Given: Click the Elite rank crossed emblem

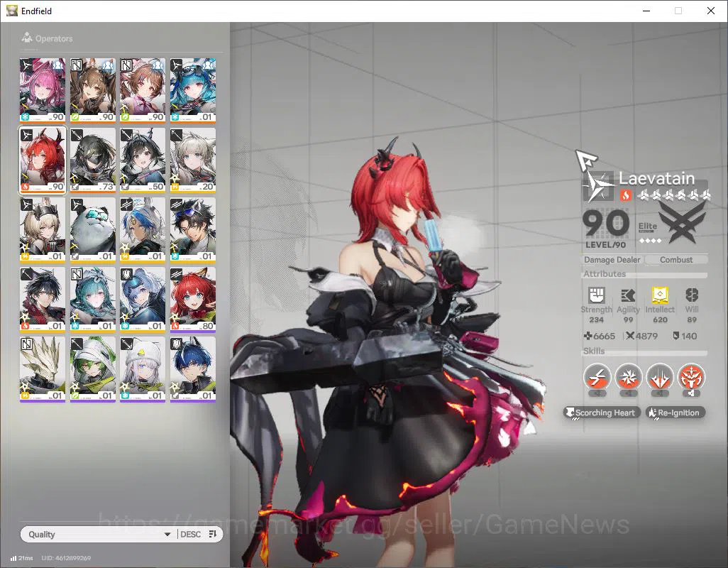Looking at the screenshot, I should pyautogui.click(x=682, y=224).
